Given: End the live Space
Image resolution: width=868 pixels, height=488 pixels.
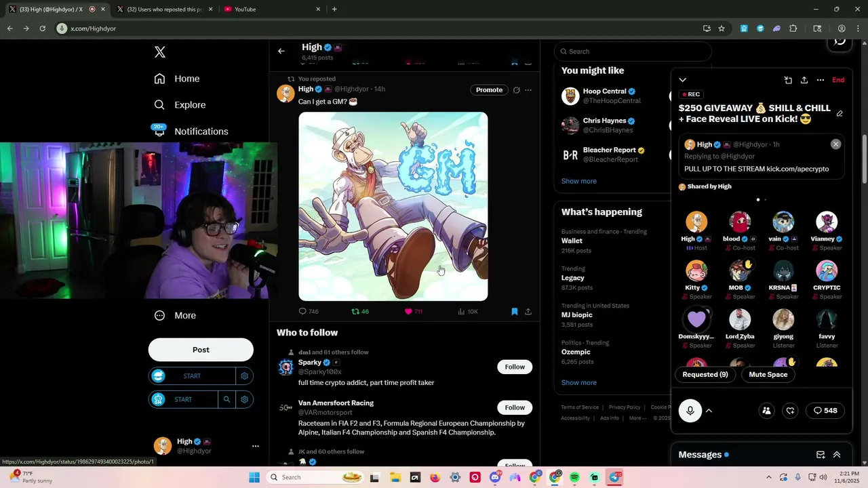Looking at the screenshot, I should [838, 80].
